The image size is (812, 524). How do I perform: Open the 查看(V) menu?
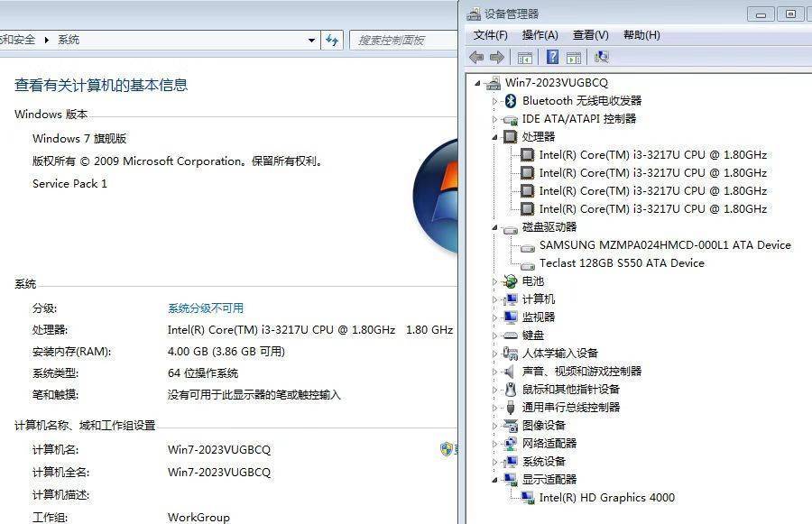tap(590, 34)
